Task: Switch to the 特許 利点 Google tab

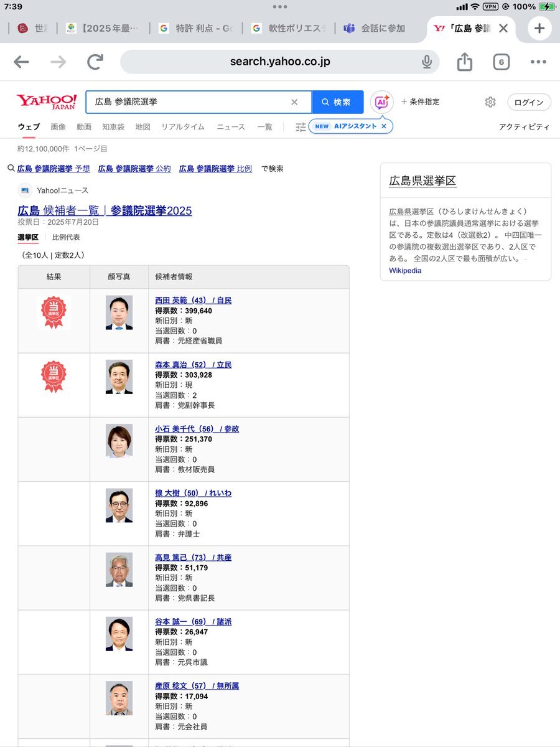Action: [x=195, y=28]
